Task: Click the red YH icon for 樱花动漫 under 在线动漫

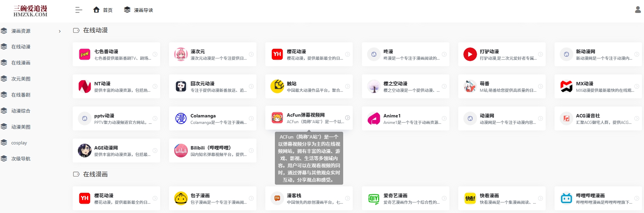Action: coord(277,54)
